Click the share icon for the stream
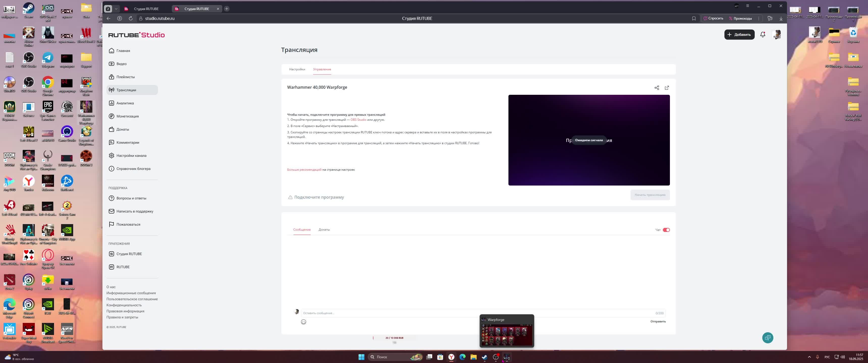The width and height of the screenshot is (868, 363). [656, 87]
